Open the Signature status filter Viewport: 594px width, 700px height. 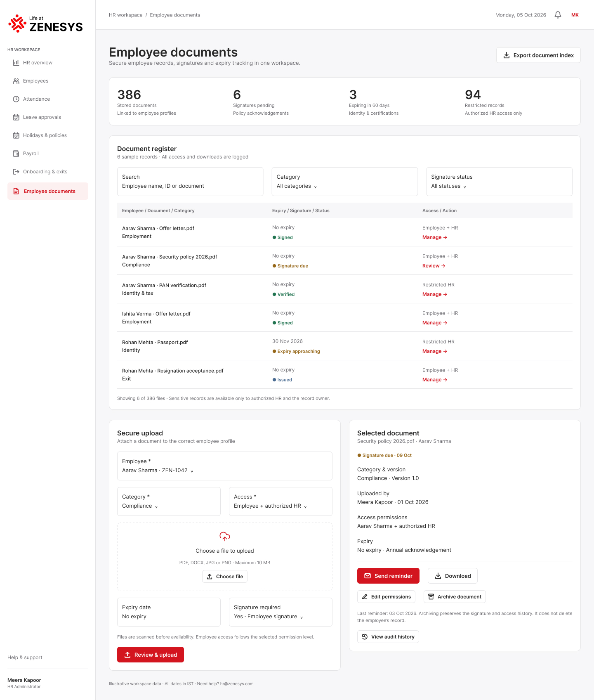499,182
